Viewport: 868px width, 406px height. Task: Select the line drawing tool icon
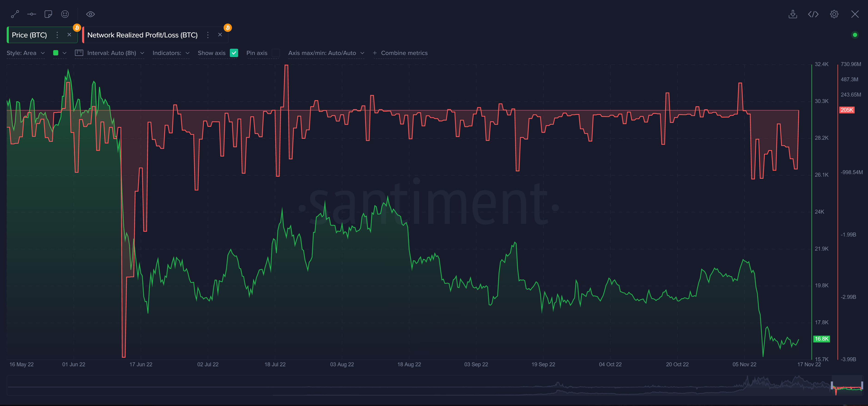(15, 14)
